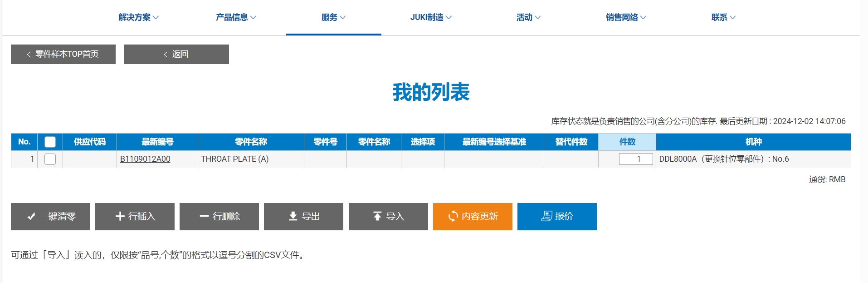Open the 销售网络 menu item
The width and height of the screenshot is (868, 283).
click(626, 17)
